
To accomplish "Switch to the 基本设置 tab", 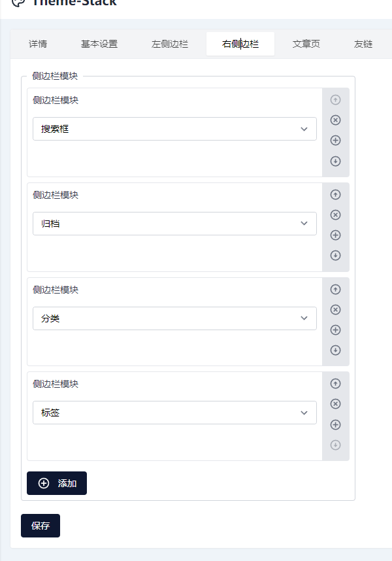I will [x=99, y=44].
